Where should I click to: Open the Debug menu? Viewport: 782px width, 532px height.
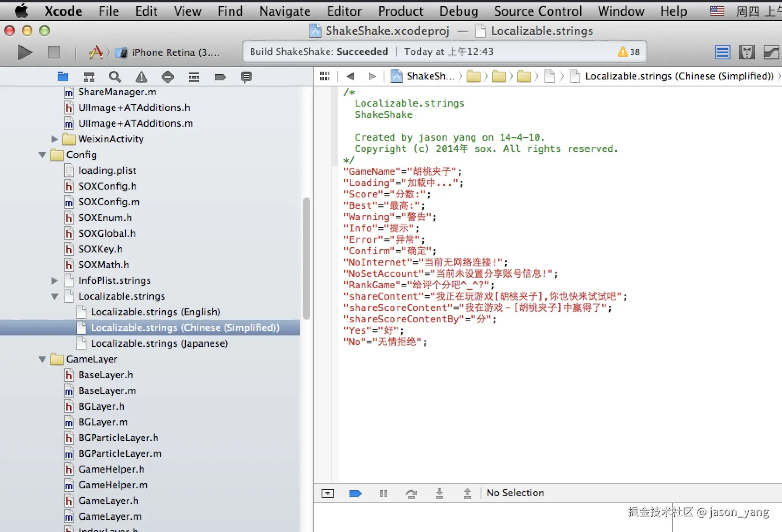pos(459,11)
